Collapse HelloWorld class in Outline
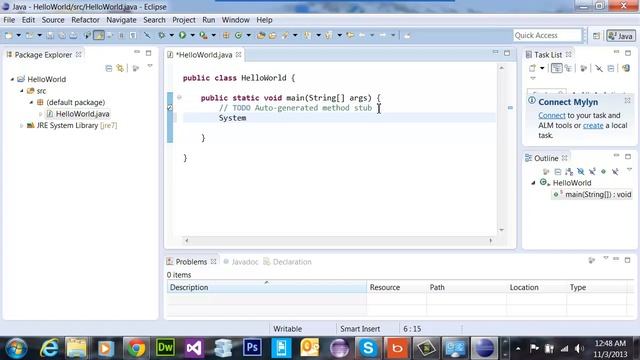640x360 pixels. click(533, 183)
